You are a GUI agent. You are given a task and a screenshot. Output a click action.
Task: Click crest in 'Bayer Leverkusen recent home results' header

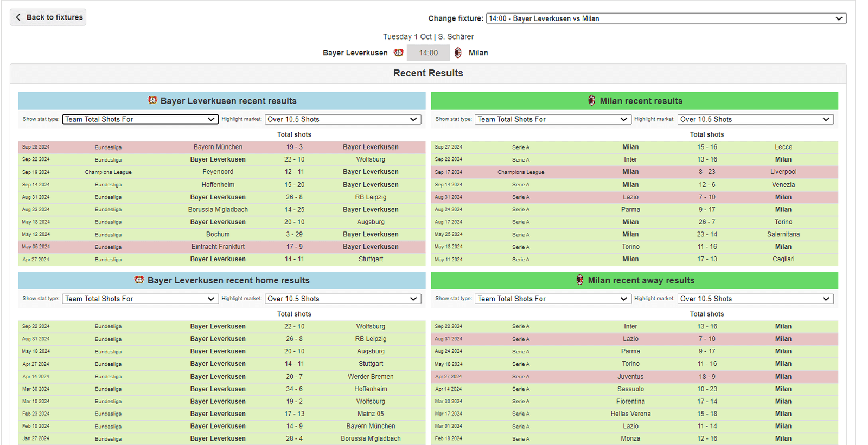139,280
